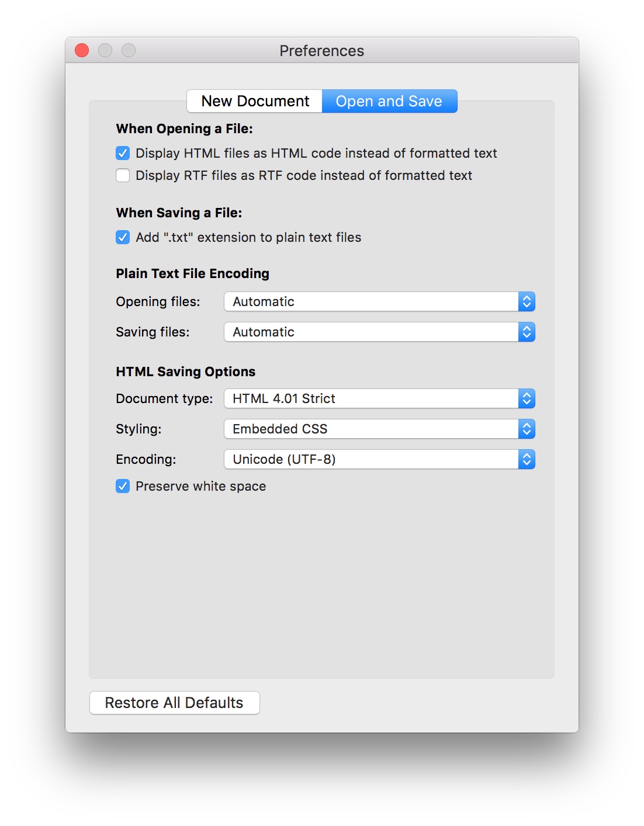Toggle Add ".txt" extension checkbox
The image size is (644, 826).
click(x=123, y=237)
